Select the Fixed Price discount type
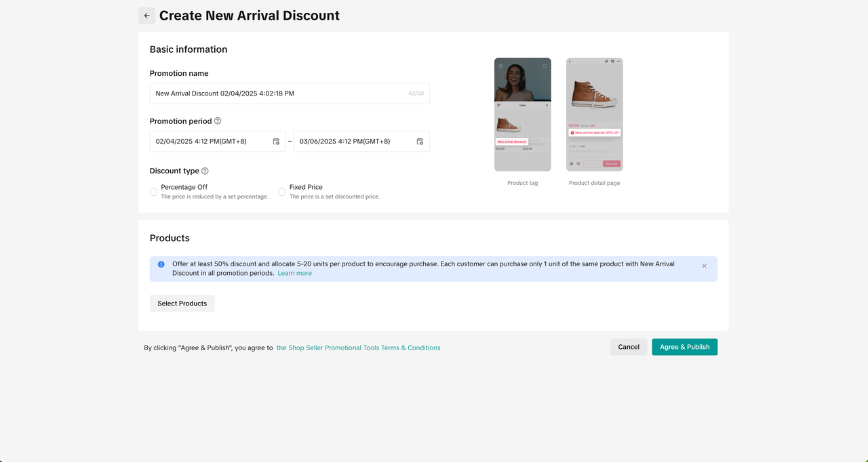868x462 pixels. [x=281, y=192]
